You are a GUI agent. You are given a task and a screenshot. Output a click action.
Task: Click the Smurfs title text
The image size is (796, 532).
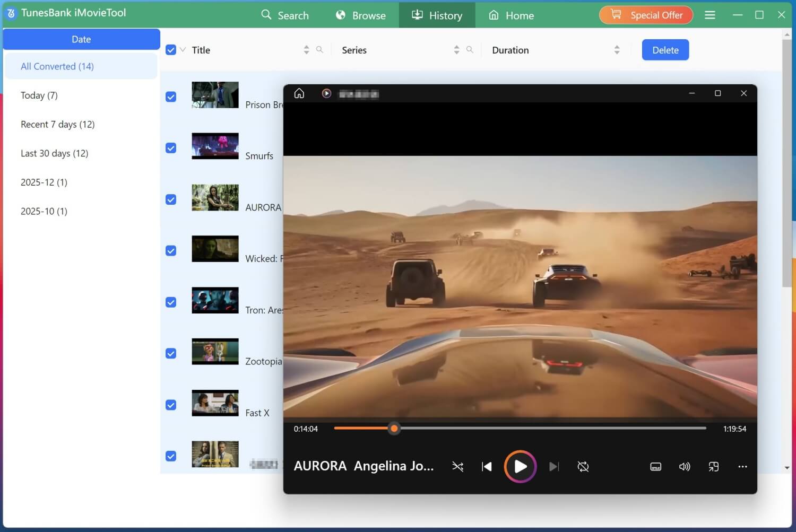259,155
